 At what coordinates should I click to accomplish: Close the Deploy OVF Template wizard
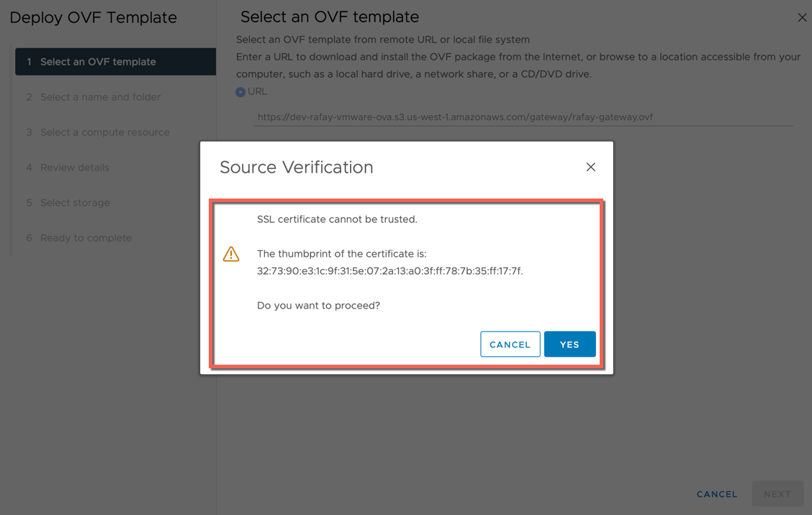tap(802, 17)
